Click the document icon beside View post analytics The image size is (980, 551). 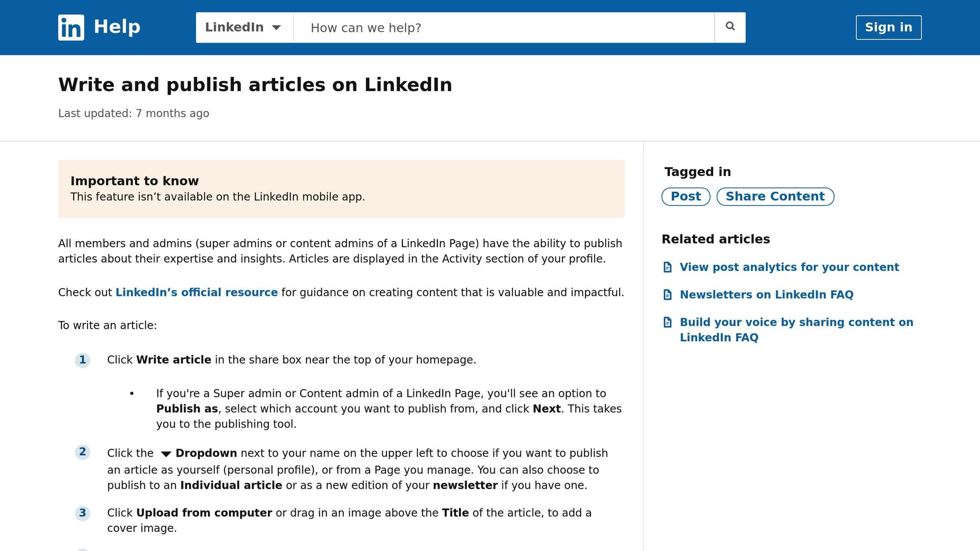click(668, 267)
